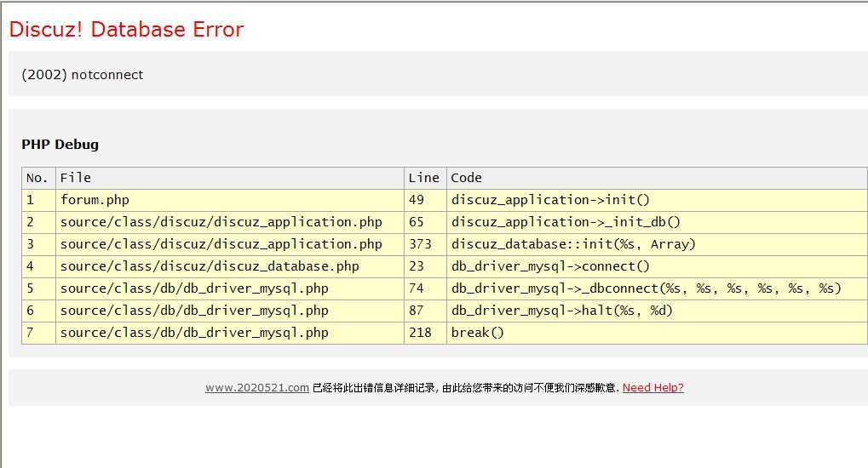Click the File column header
Image resolution: width=868 pixels, height=468 pixels.
[x=230, y=178]
